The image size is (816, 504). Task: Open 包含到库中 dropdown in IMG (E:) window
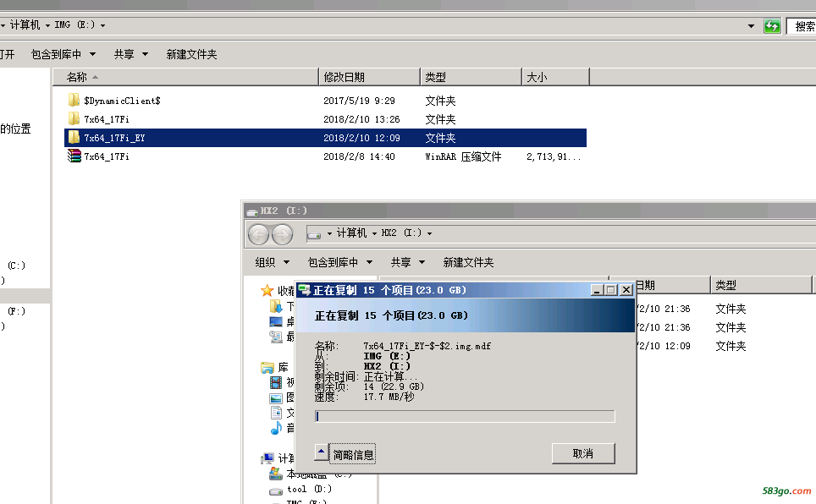point(63,54)
